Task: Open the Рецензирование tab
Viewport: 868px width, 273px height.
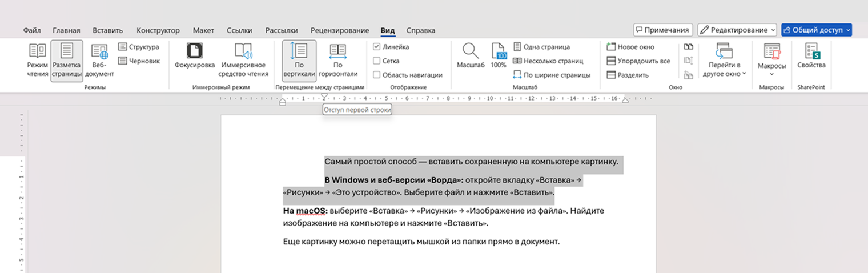Action: tap(340, 30)
